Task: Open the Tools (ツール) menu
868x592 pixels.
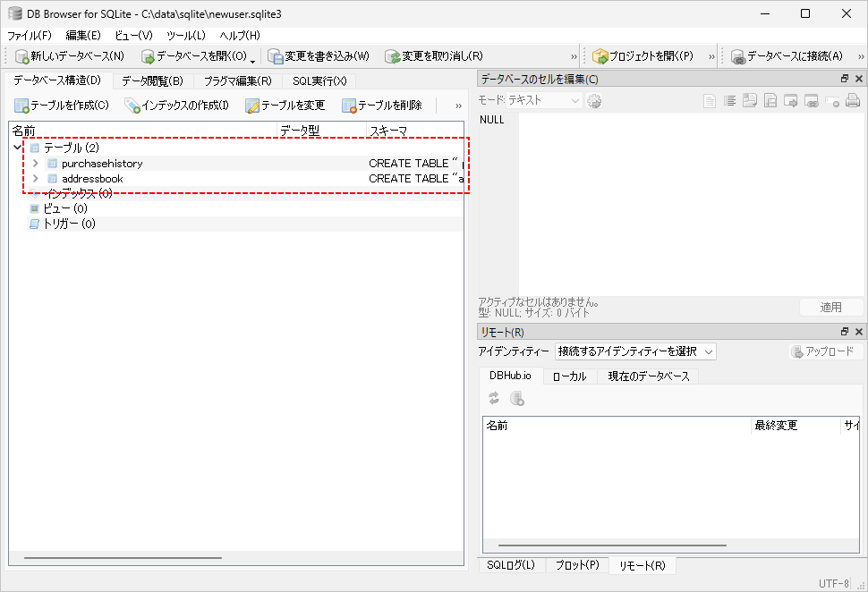Action: pos(185,35)
